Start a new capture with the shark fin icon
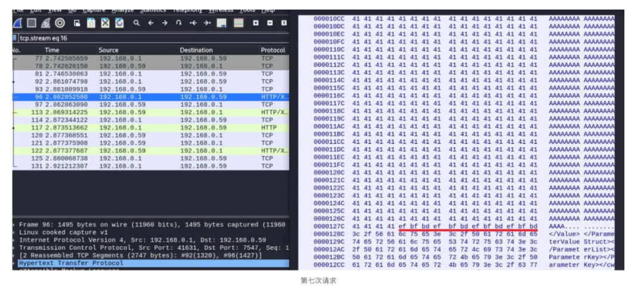 point(18,23)
